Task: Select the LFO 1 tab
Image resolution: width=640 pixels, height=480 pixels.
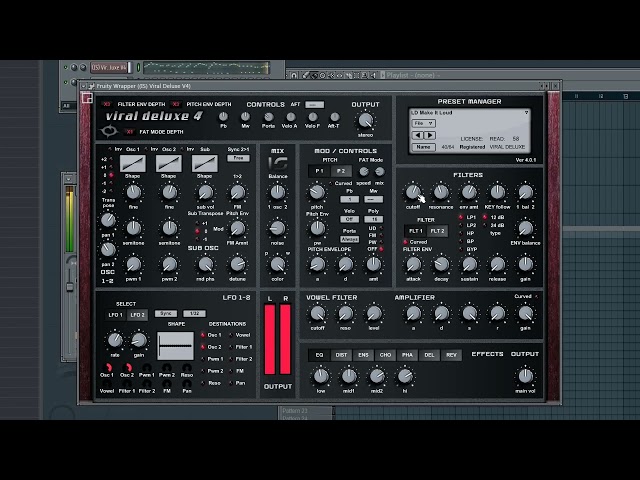Action: (116, 315)
